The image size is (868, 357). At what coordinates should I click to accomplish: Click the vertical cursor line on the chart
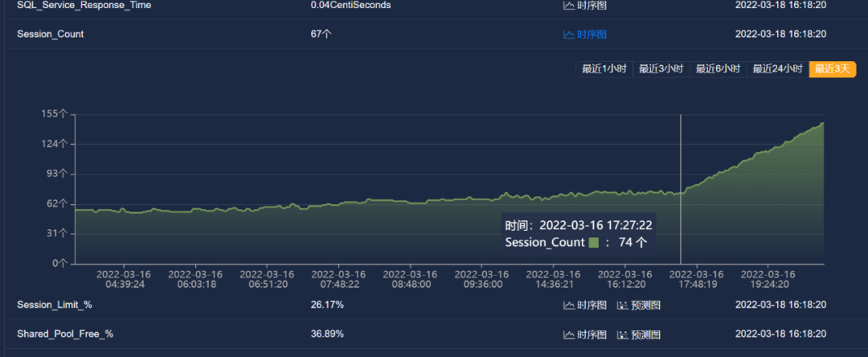click(681, 188)
